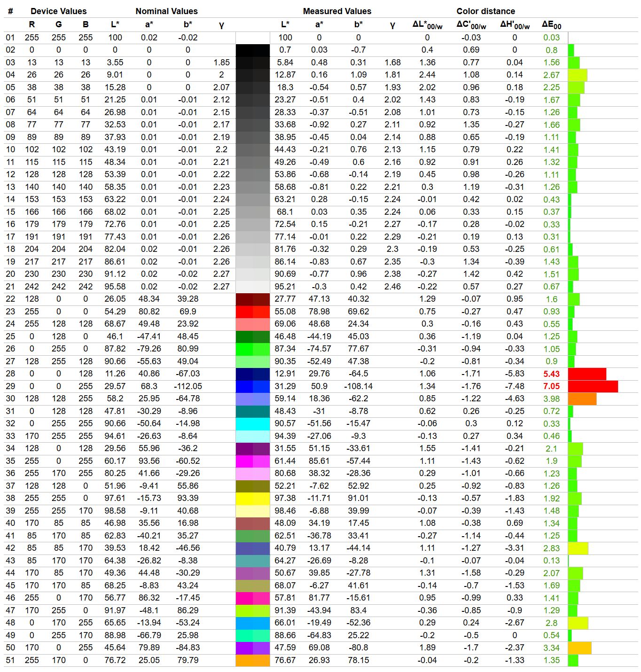This screenshot has height=672, width=641.
Task: Click the black swatch in row 02
Action: pos(253,50)
